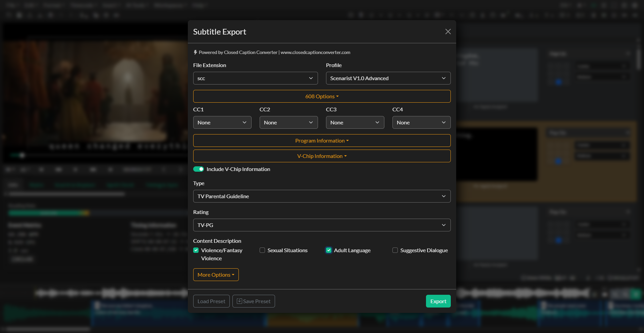The image size is (644, 333).
Task: Open the CC4 channel selector
Action: click(x=421, y=122)
